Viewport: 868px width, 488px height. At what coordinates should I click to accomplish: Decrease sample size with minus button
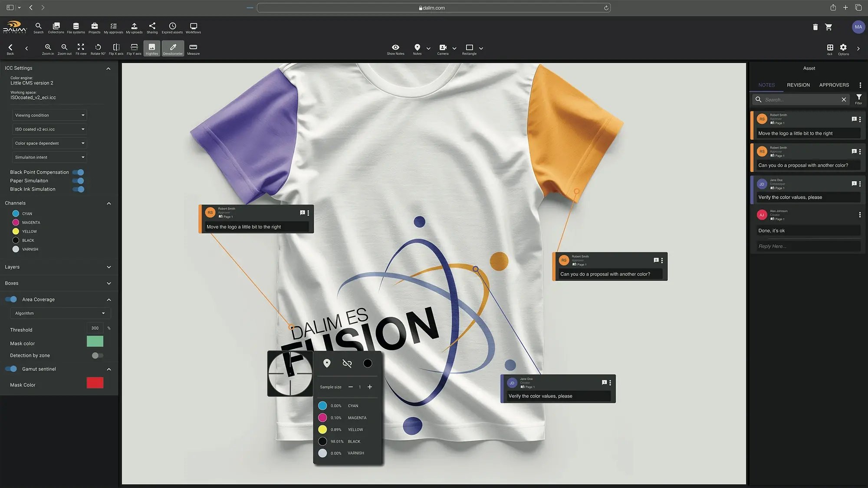351,387
